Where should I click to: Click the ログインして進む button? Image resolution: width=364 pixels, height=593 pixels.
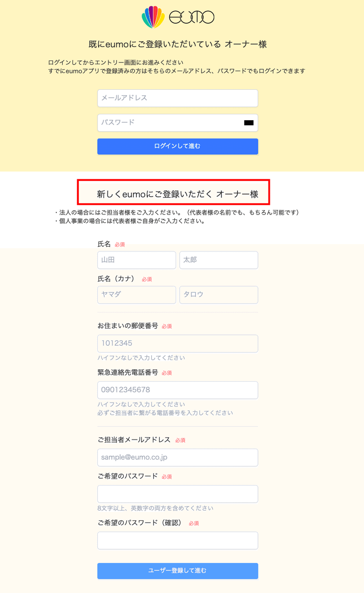point(177,146)
